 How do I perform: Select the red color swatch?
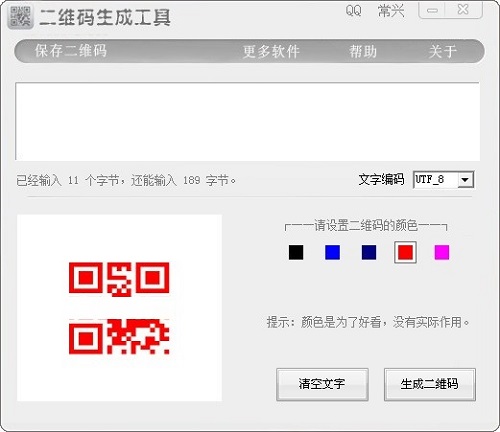coord(405,252)
